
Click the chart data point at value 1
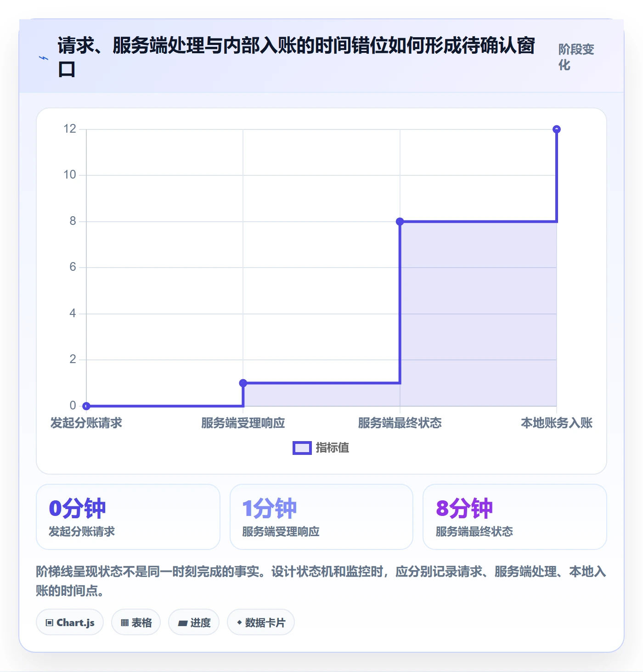(x=243, y=383)
